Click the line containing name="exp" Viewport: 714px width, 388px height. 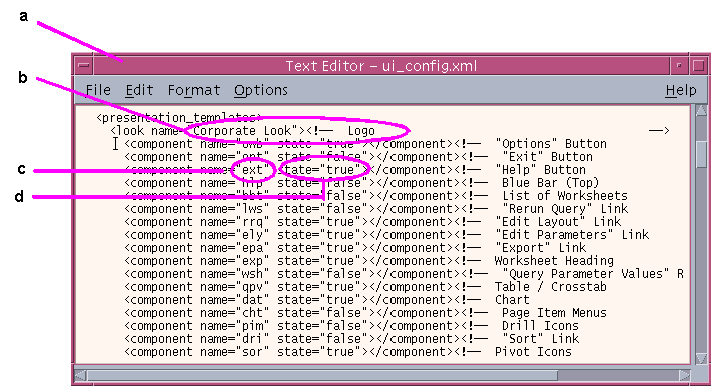pos(368,261)
